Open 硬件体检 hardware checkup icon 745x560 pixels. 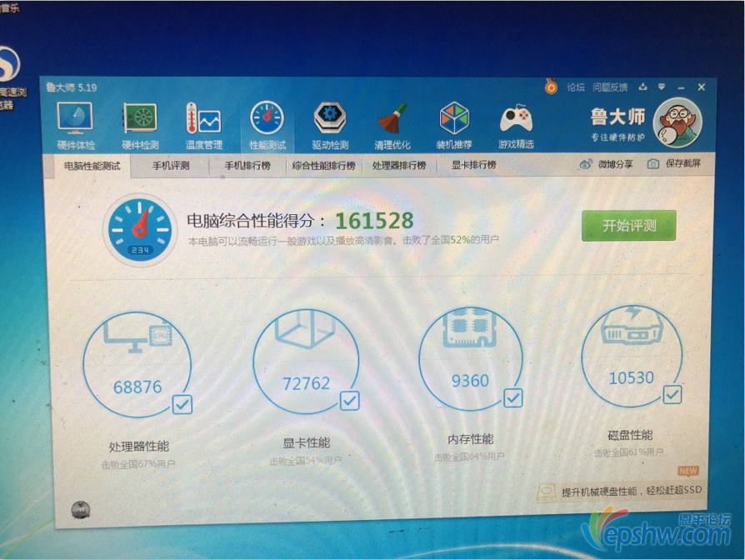(75, 117)
